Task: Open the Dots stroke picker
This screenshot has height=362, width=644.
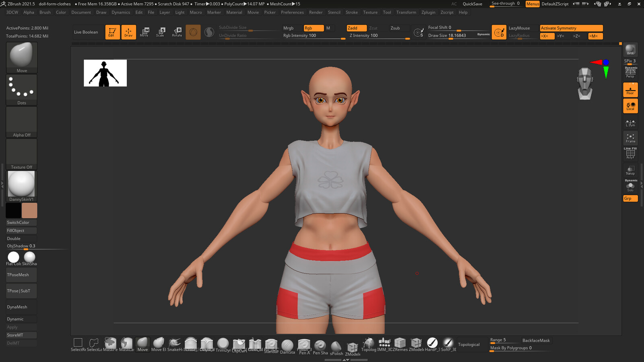Action: (x=22, y=90)
